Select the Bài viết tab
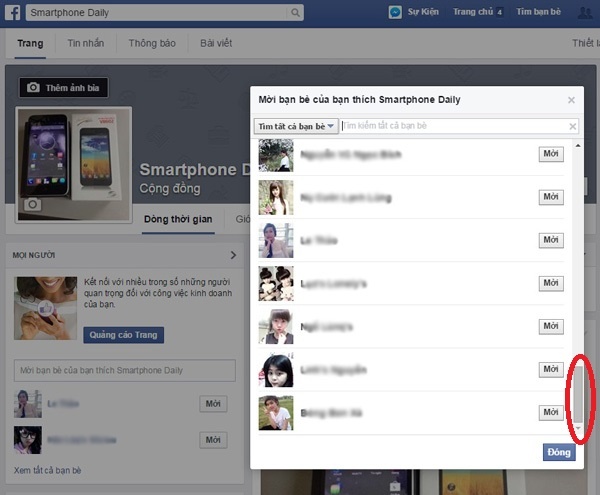The width and height of the screenshot is (600, 495). (216, 44)
